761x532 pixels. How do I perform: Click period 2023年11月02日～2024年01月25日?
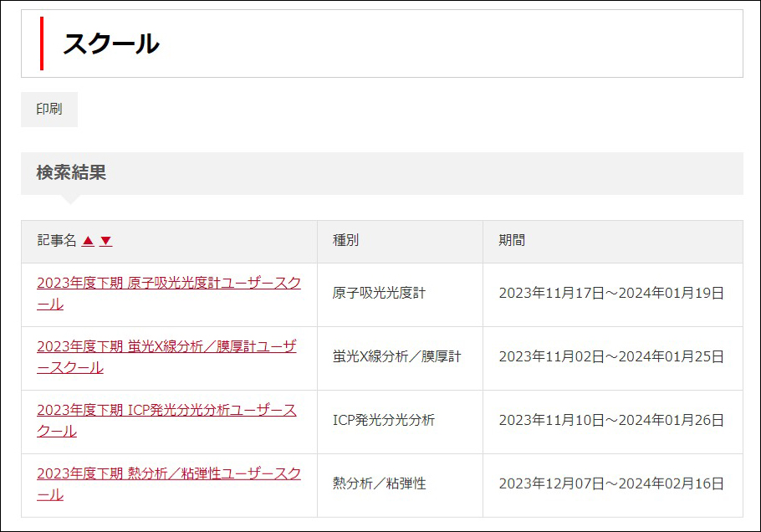pos(611,357)
